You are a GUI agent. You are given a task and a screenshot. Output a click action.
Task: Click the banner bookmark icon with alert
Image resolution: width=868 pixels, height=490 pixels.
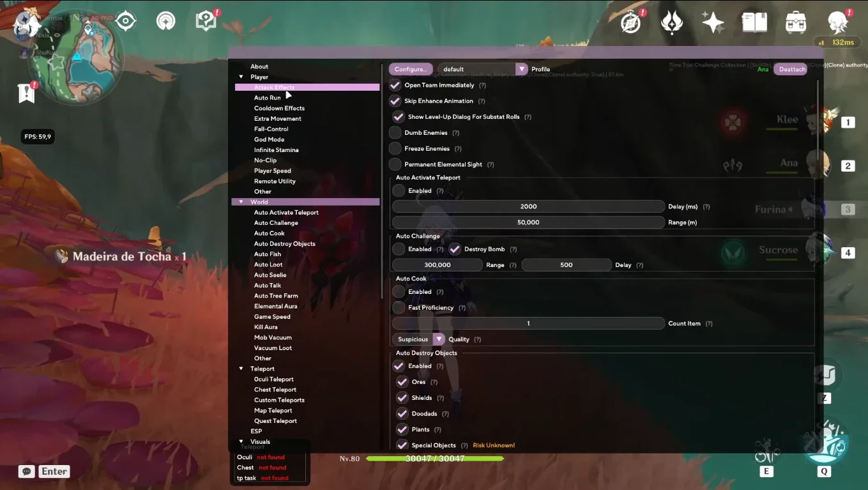pos(26,93)
